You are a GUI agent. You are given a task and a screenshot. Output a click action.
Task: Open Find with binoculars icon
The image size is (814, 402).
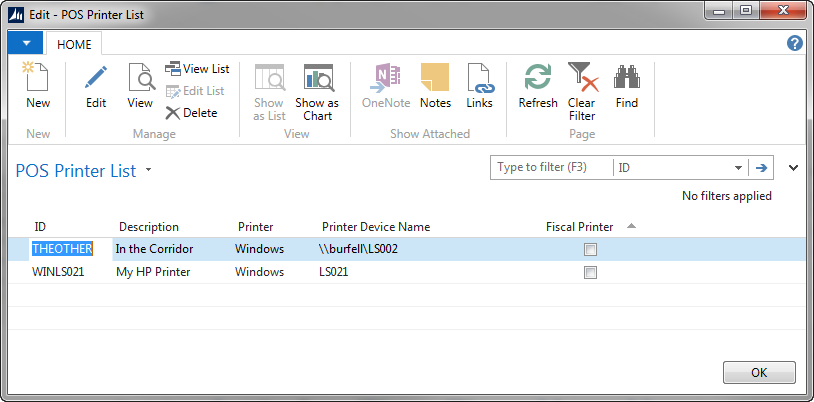tap(627, 78)
